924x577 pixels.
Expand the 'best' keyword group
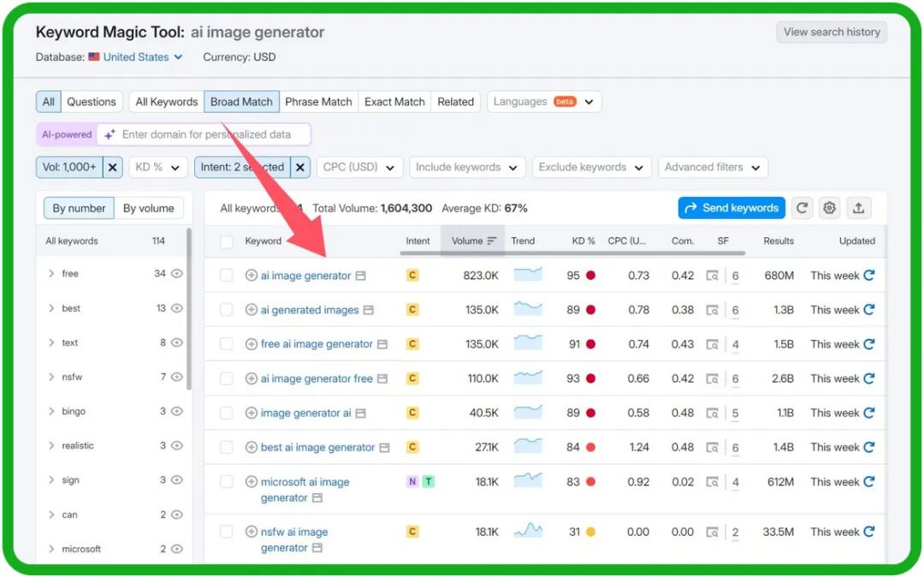pyautogui.click(x=51, y=308)
